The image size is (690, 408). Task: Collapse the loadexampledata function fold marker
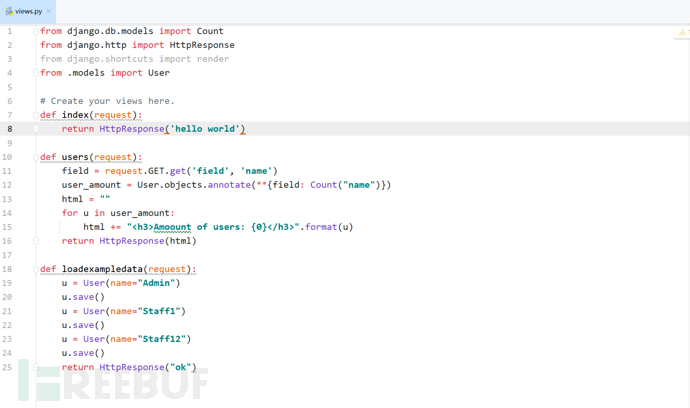tap(36, 269)
